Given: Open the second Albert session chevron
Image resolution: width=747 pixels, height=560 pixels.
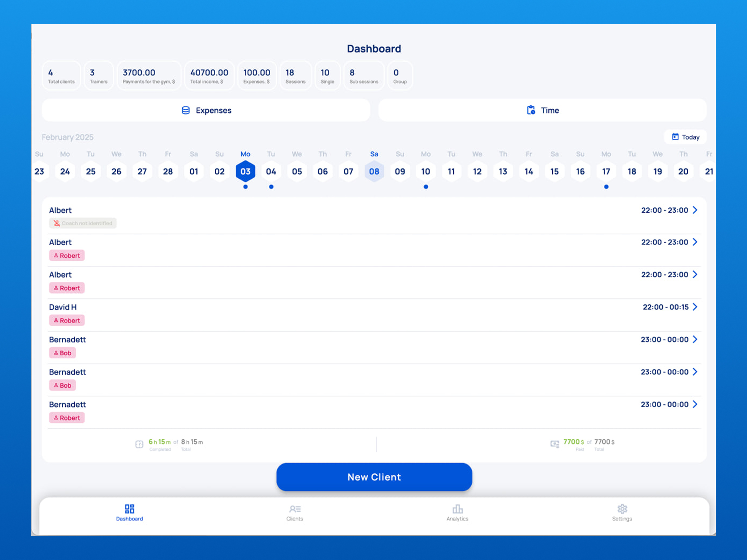Looking at the screenshot, I should [x=695, y=242].
